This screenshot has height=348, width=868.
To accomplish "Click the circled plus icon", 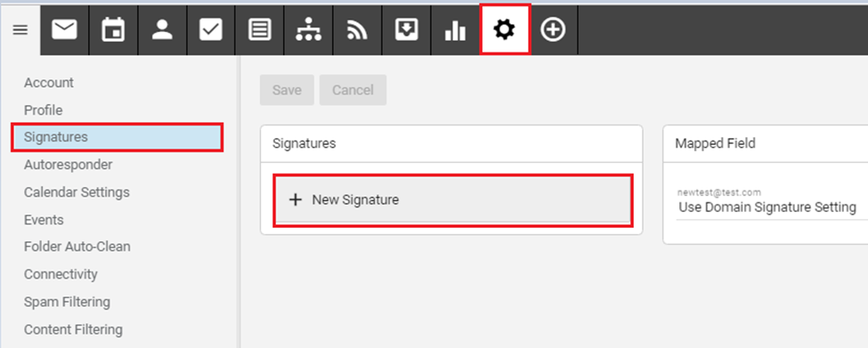I will [553, 30].
